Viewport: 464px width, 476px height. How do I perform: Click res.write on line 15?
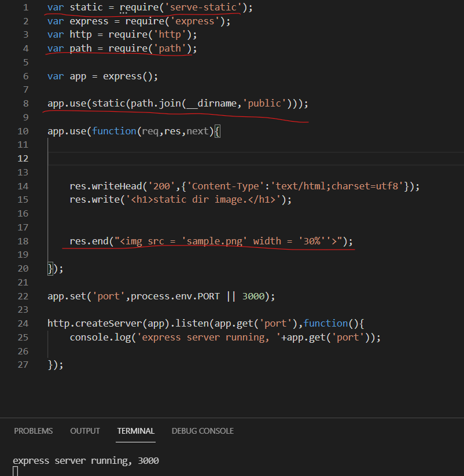click(x=95, y=200)
